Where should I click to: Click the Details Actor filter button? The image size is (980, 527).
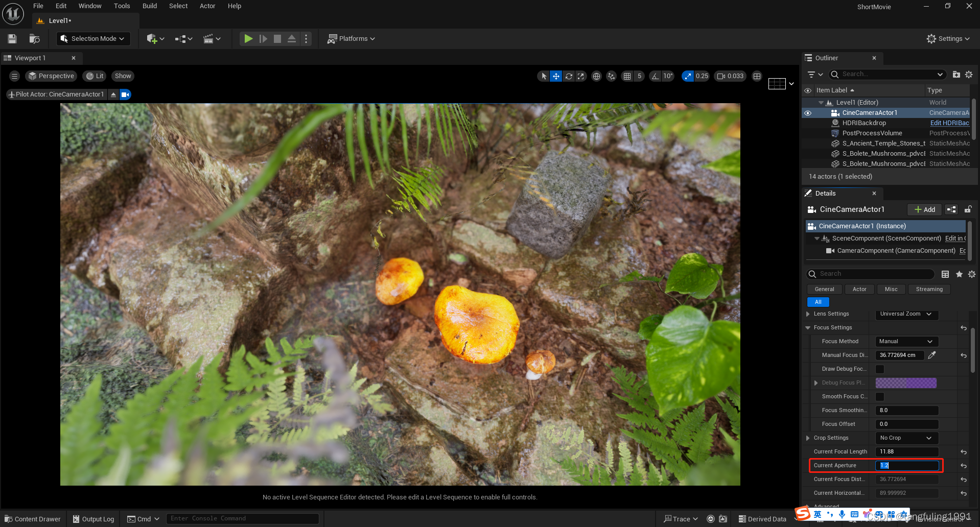[859, 289]
